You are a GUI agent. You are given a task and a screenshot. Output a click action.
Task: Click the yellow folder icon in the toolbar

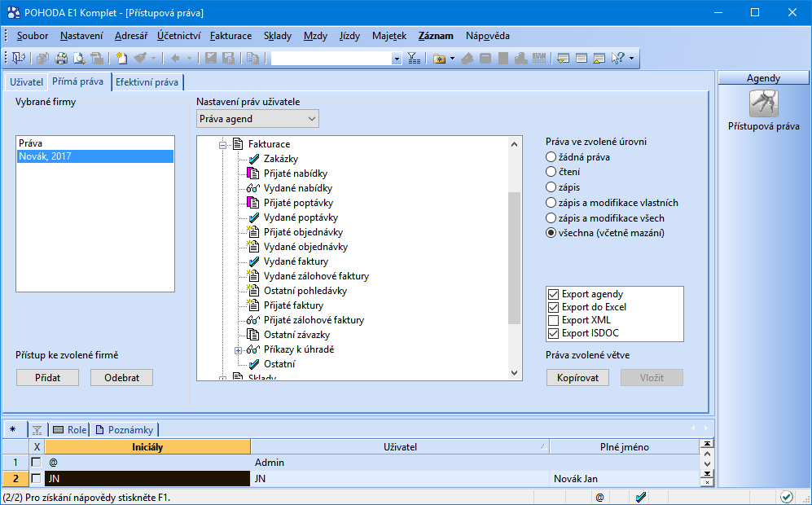click(x=439, y=59)
